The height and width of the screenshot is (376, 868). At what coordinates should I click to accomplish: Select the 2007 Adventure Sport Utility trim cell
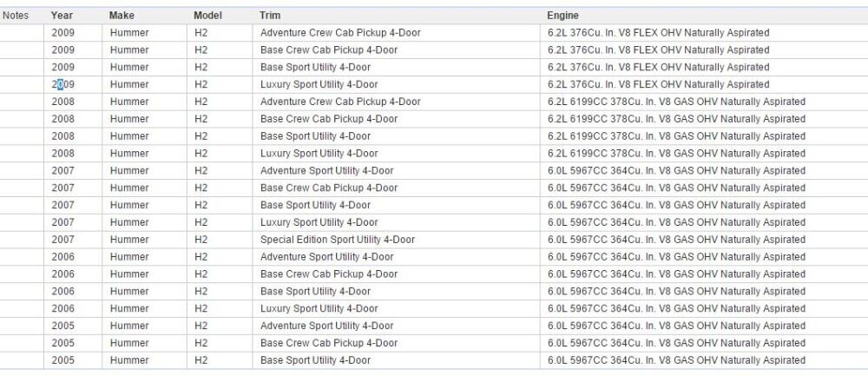(326, 171)
